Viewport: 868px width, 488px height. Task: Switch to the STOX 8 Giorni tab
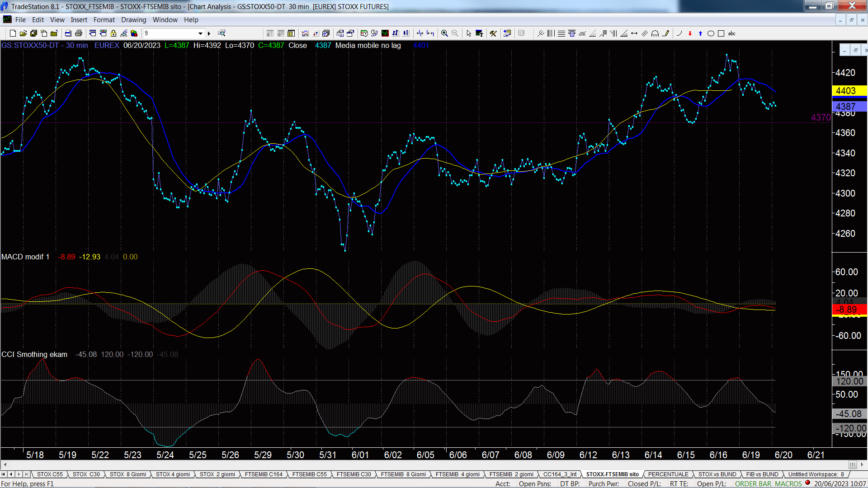(128, 474)
